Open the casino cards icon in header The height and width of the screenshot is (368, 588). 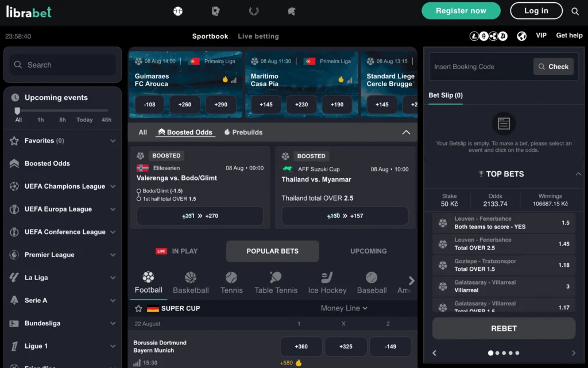point(216,11)
